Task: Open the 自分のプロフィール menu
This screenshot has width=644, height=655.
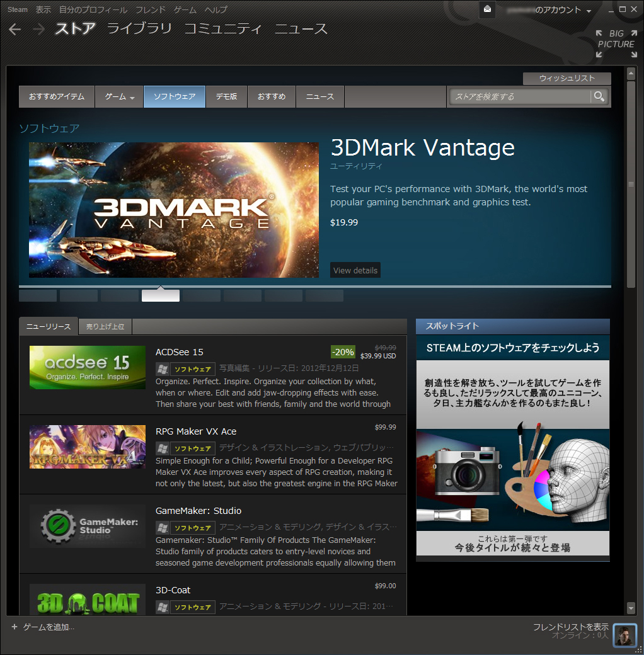Action: click(x=93, y=9)
